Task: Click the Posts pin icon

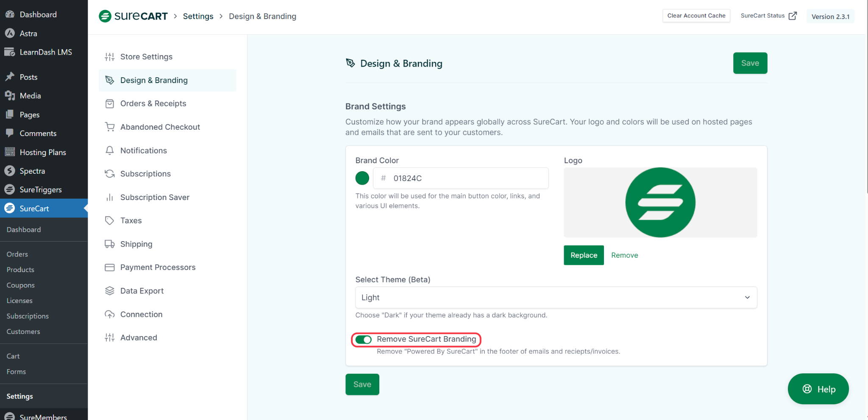Action: point(10,77)
